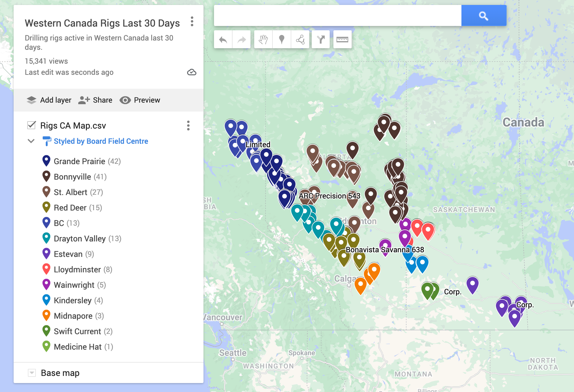This screenshot has height=392, width=574.
Task: Open Styled by Board Field Centre settings
Action: click(101, 141)
